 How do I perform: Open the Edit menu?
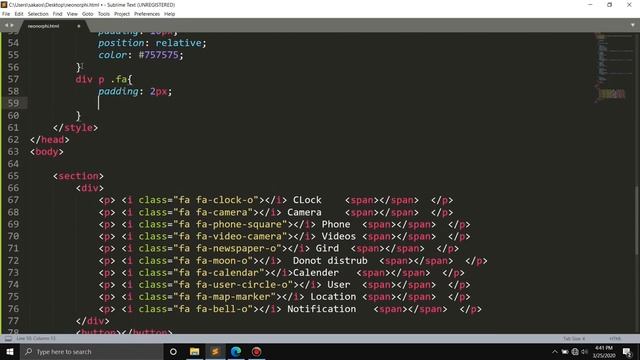point(19,14)
